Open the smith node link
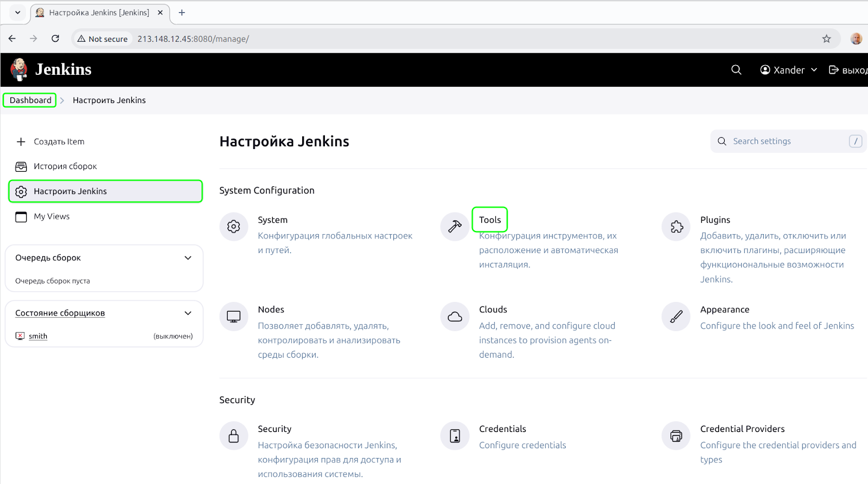 (38, 336)
